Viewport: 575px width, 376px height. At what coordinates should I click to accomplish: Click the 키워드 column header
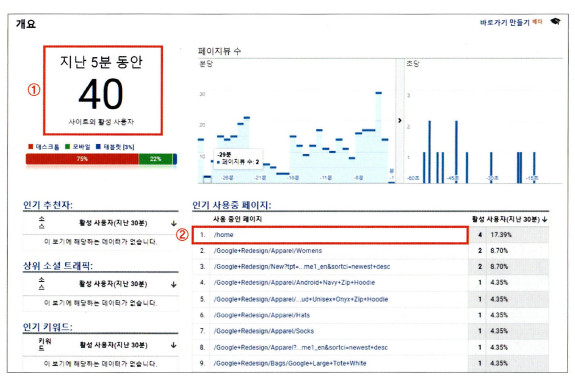point(45,344)
